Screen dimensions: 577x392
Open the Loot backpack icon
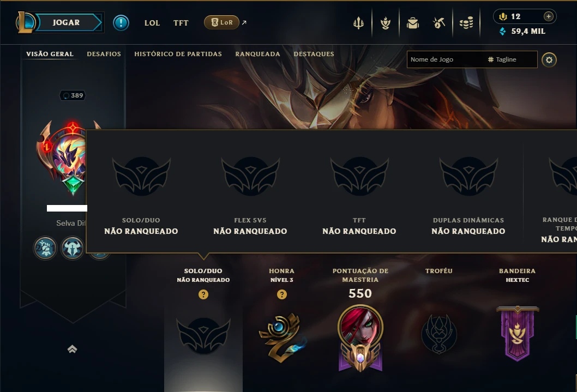pyautogui.click(x=413, y=23)
